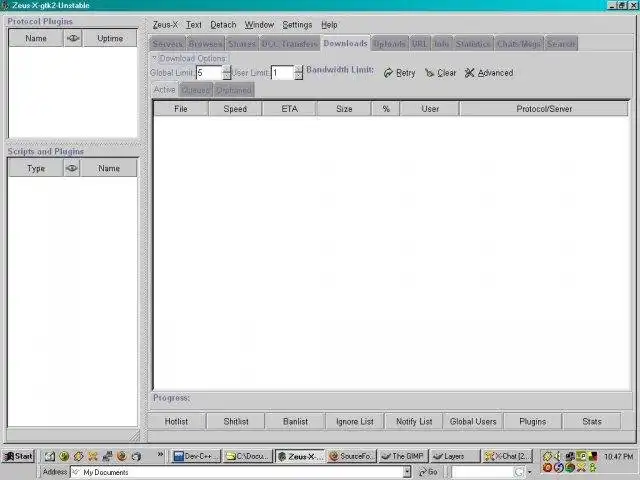The height and width of the screenshot is (480, 640).
Task: Switch to the Statistics tab
Action: (x=473, y=44)
